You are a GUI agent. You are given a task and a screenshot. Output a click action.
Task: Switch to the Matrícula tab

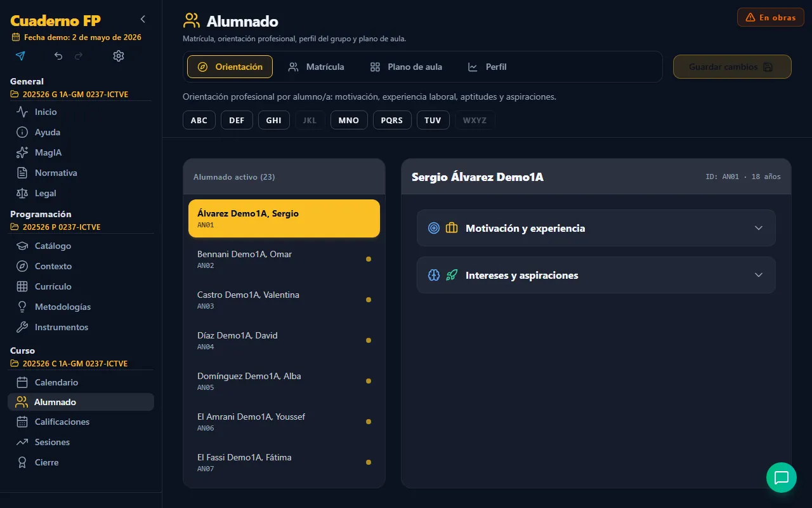(x=317, y=67)
